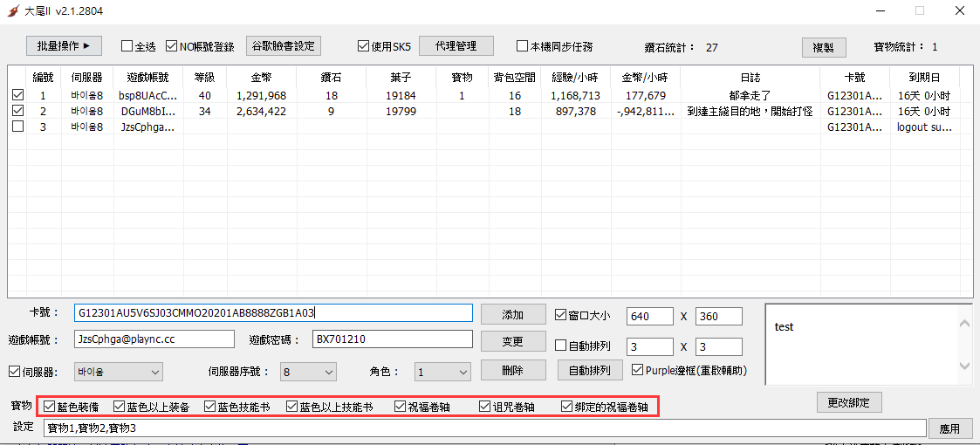The image size is (980, 445).
Task: Click the 谷歌驗書設定 button
Action: click(284, 45)
